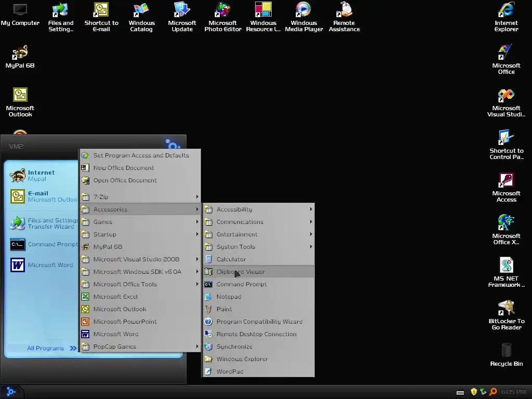Screen dimensions: 532x399
Task: Open Microsoft Outlook desktop icon
Action: tap(20, 102)
